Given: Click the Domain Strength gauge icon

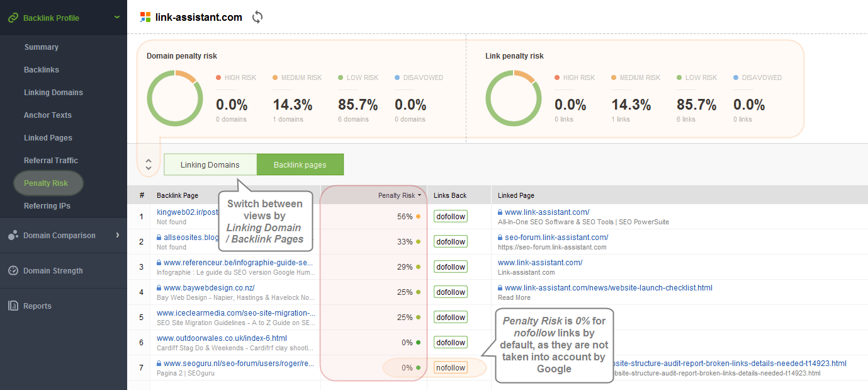Looking at the screenshot, I should [13, 270].
